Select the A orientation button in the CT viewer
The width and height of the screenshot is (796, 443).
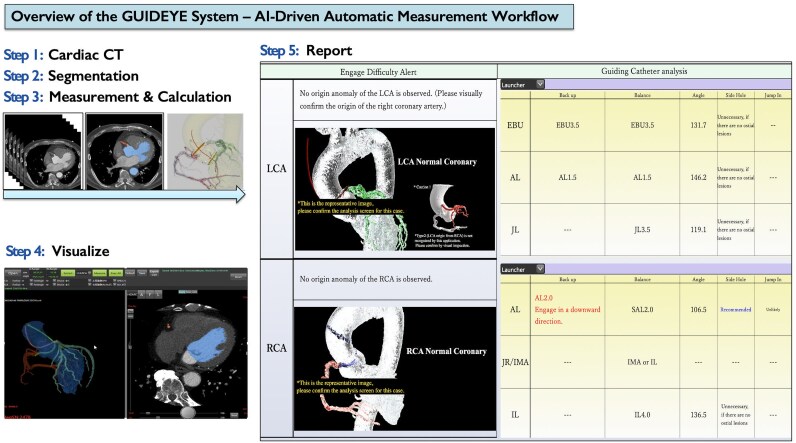pos(142,294)
